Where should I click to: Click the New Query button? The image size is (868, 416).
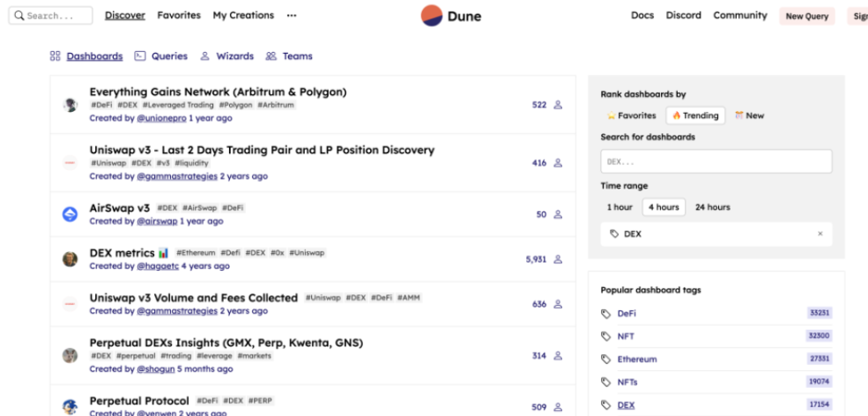806,16
